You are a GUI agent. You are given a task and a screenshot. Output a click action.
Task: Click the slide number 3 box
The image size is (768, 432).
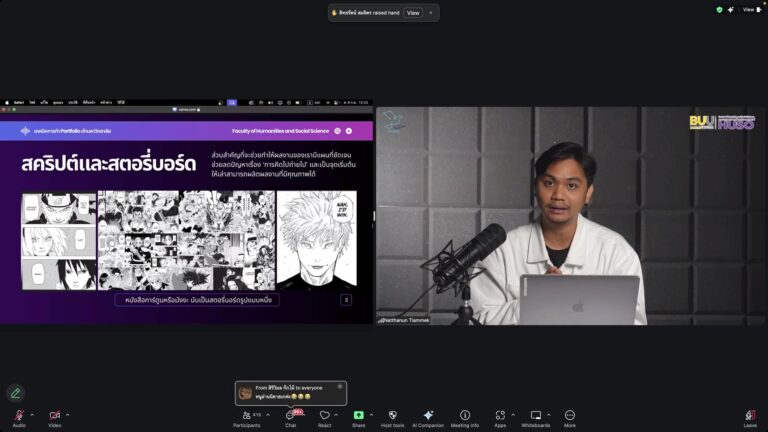[346, 300]
